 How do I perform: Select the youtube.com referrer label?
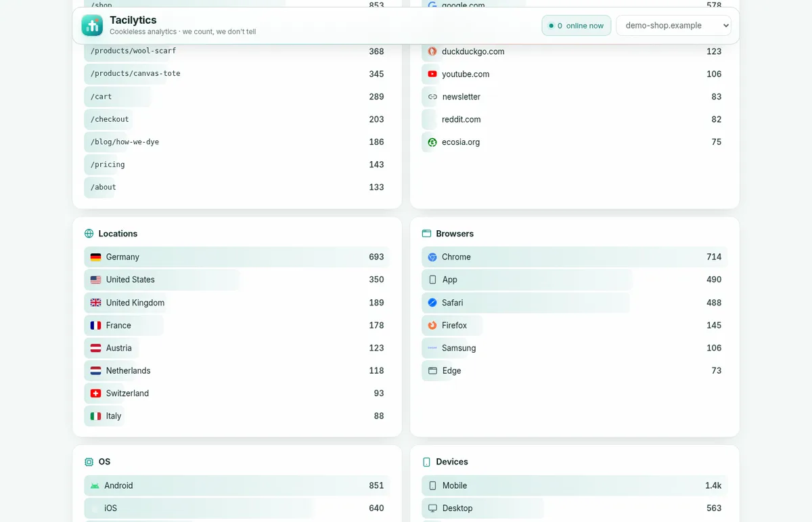[466, 74]
